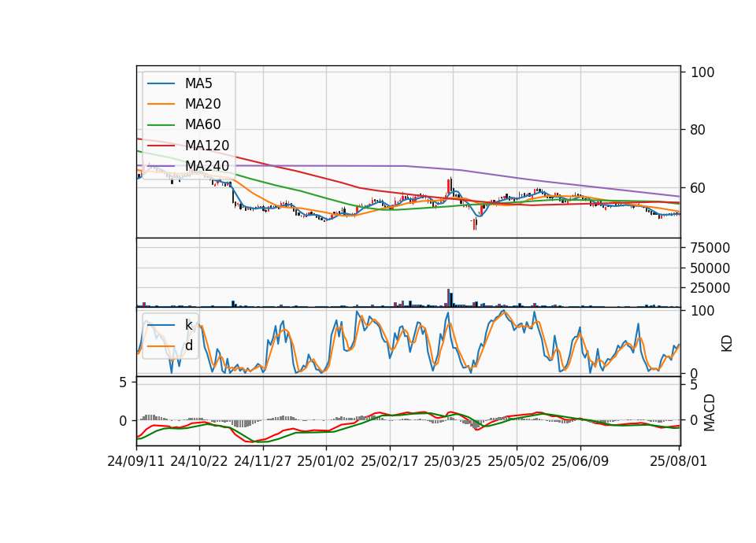
Task: Click the d label in KD legend
Action: [189, 345]
